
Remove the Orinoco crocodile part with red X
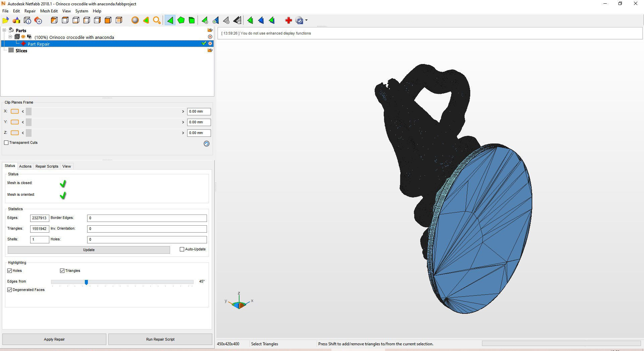tap(210, 37)
